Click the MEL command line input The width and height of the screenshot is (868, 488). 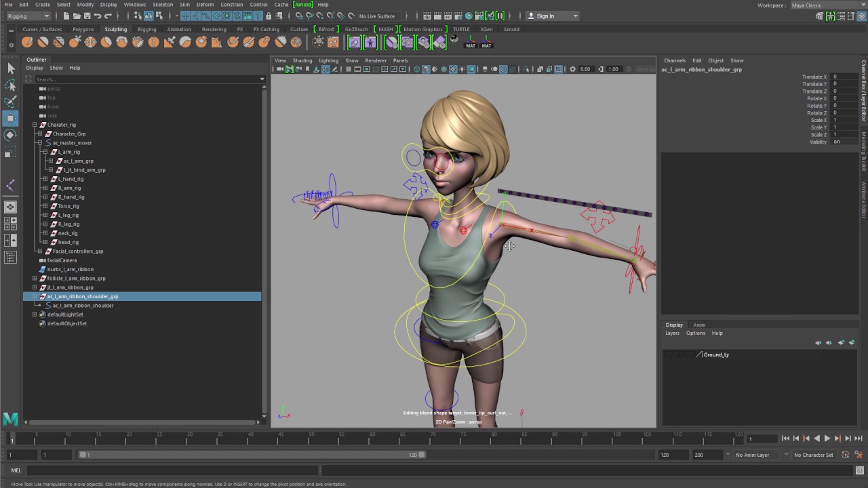173,470
